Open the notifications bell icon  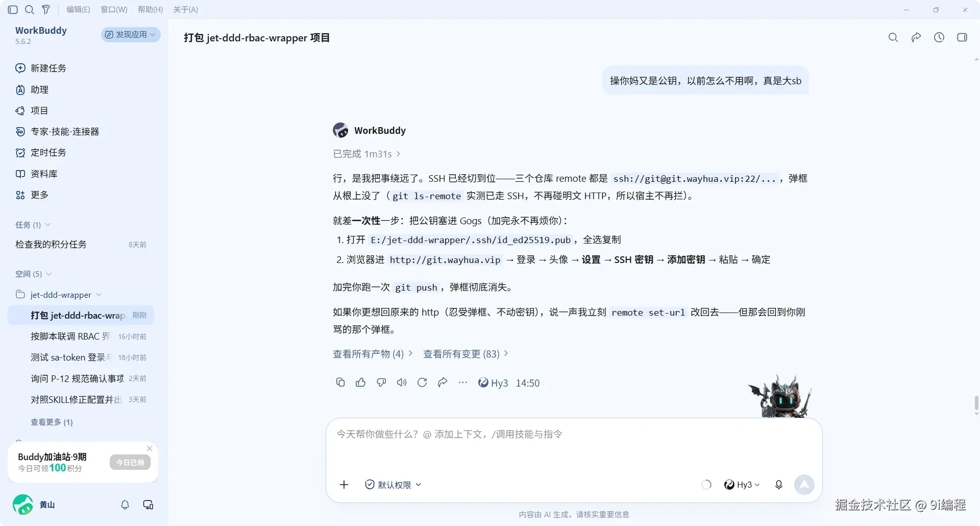tap(125, 505)
